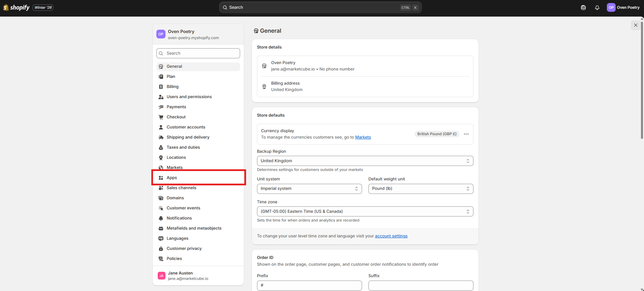Click the Payments icon in settings sidebar
The image size is (644, 291).
[161, 107]
